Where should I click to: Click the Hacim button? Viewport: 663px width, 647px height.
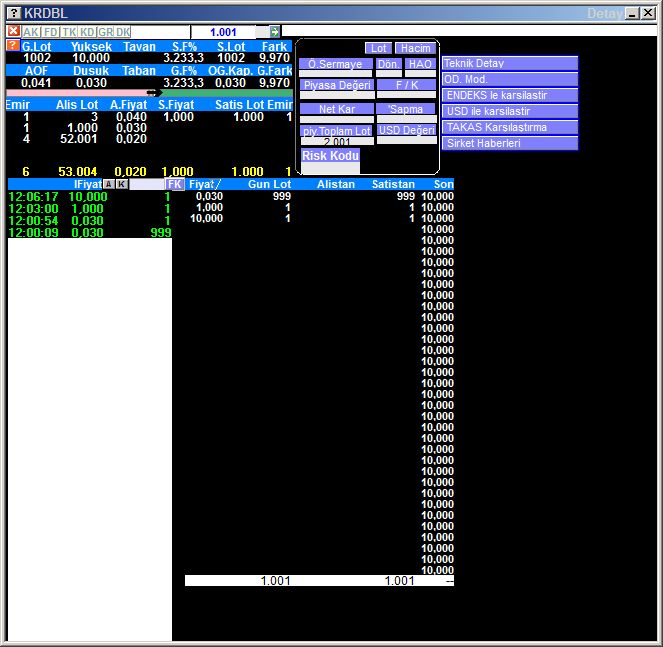pos(414,48)
